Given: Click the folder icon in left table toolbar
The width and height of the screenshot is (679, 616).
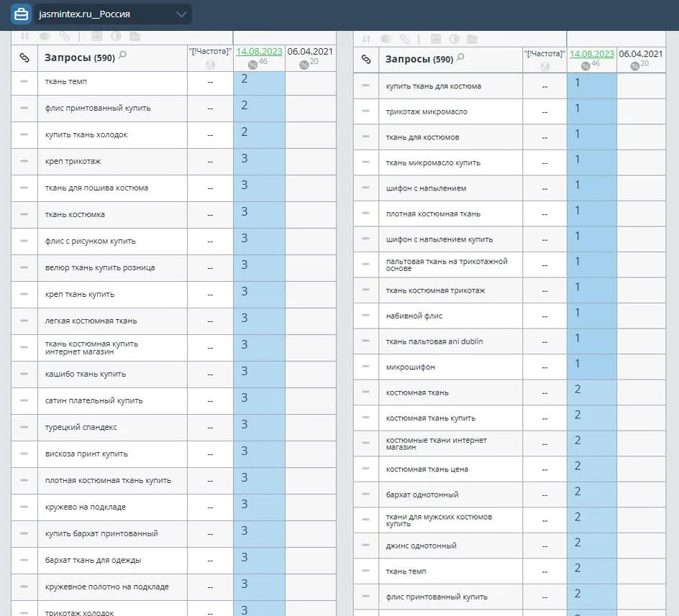Looking at the screenshot, I should point(135,37).
